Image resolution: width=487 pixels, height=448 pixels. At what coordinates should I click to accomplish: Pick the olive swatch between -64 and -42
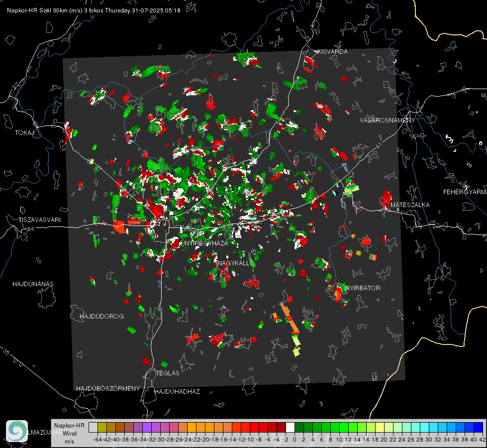(x=102, y=427)
